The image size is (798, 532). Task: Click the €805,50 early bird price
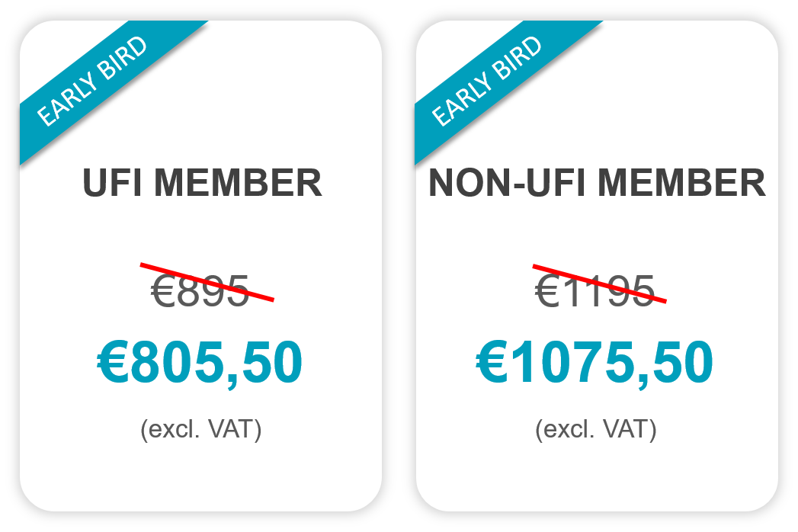point(200,363)
